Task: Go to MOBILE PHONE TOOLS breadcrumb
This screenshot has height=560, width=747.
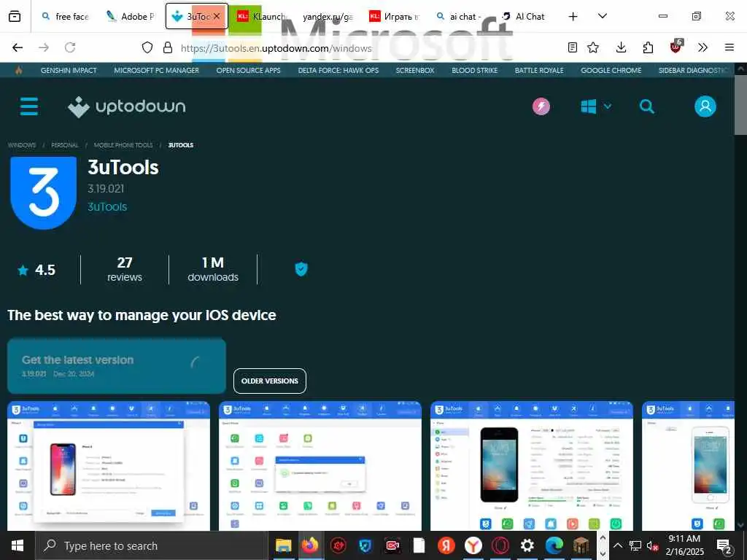Action: point(123,145)
